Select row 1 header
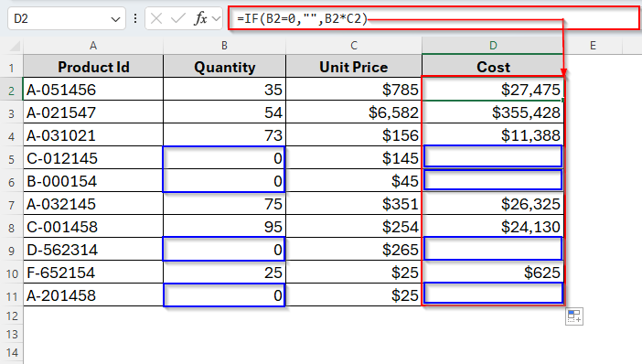The image size is (642, 364). (x=12, y=67)
